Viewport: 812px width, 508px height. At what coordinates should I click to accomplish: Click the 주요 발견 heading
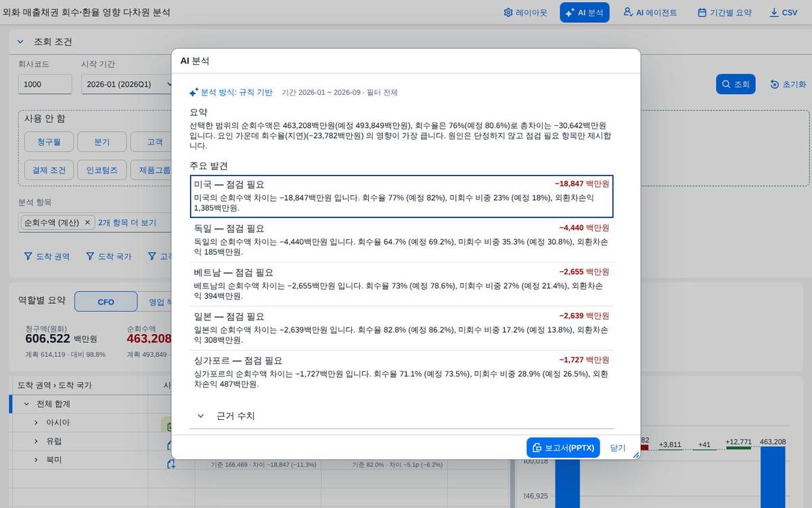click(x=209, y=166)
